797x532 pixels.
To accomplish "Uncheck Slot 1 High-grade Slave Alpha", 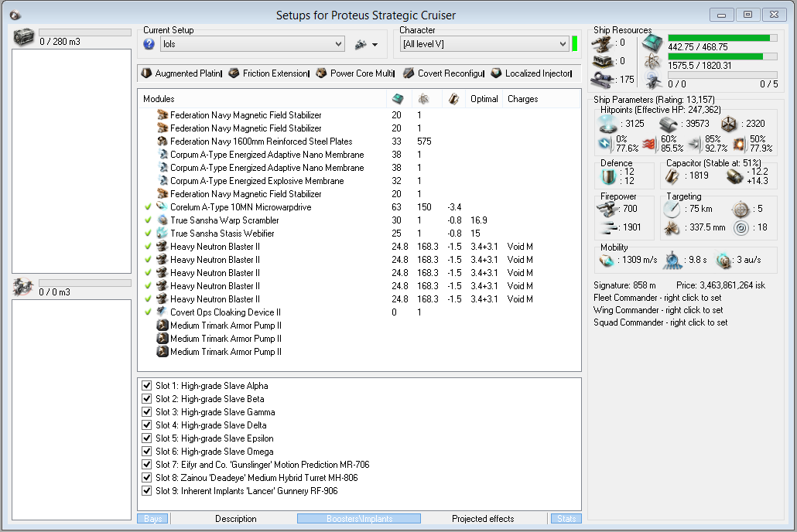I will coord(147,386).
